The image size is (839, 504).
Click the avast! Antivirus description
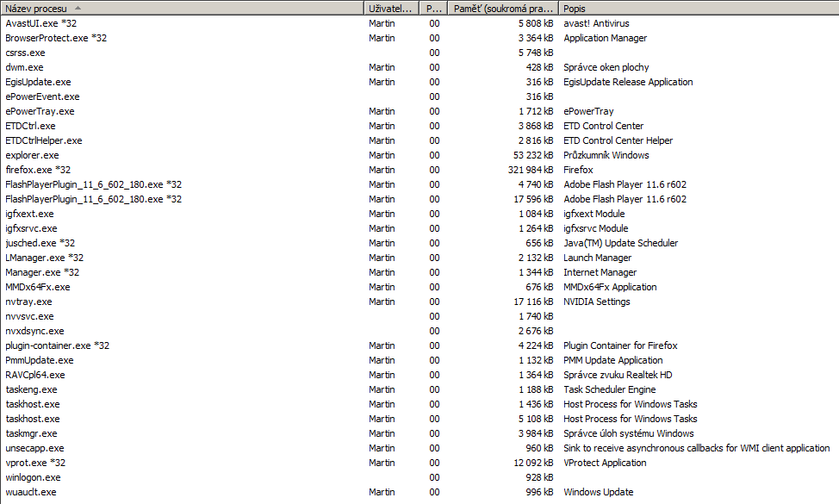[x=596, y=23]
